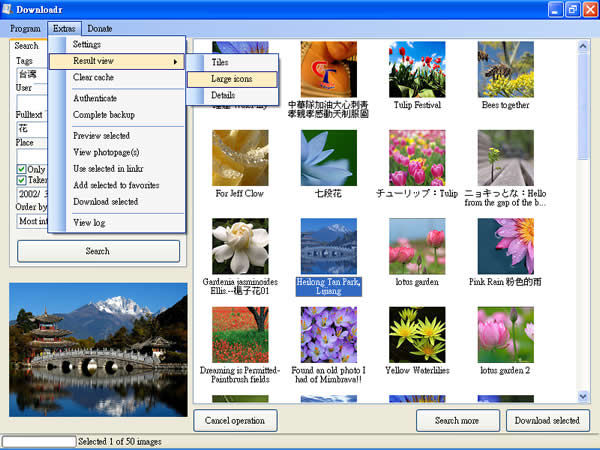Choose the Gardenia jasminoides Ellis photo
Viewport: 600px width, 450px height.
[x=240, y=246]
